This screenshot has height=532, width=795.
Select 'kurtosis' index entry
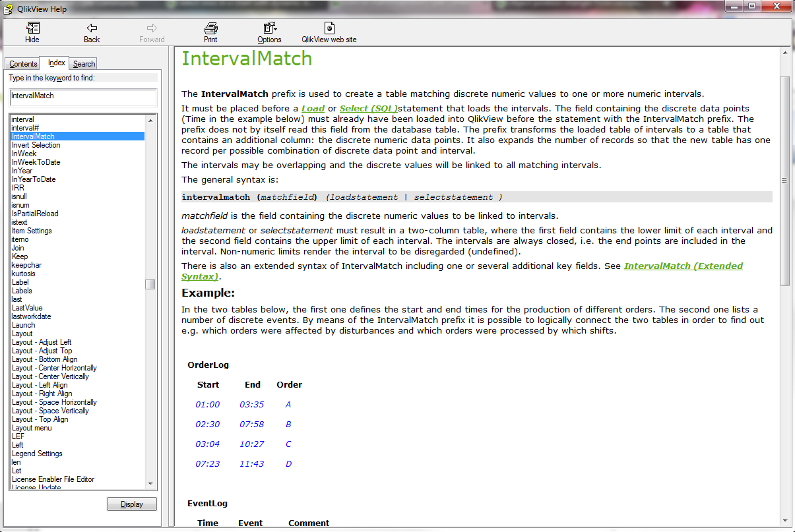coord(24,274)
